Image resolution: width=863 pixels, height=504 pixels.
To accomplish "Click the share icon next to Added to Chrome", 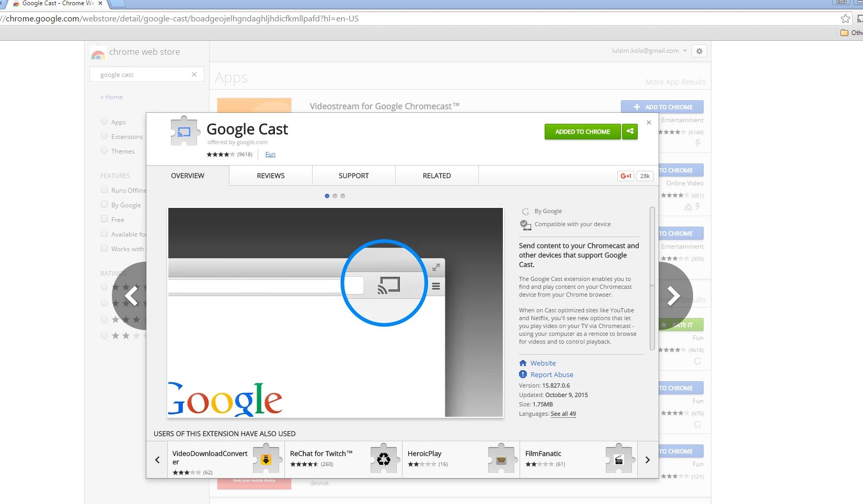I will (x=630, y=132).
